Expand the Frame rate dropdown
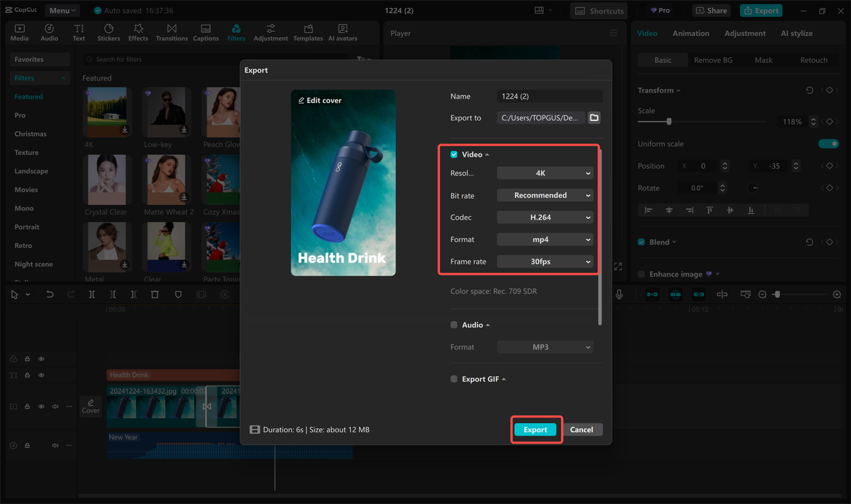 [545, 261]
